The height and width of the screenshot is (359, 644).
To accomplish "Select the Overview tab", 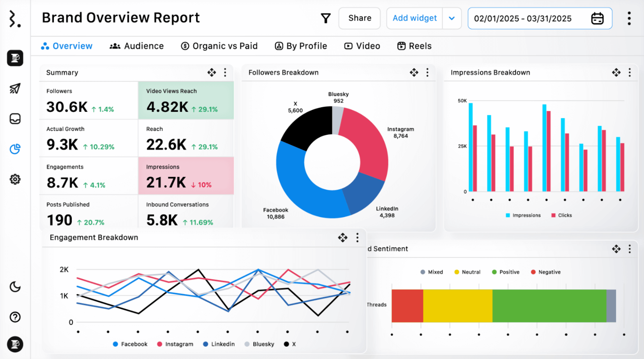I will tap(67, 46).
